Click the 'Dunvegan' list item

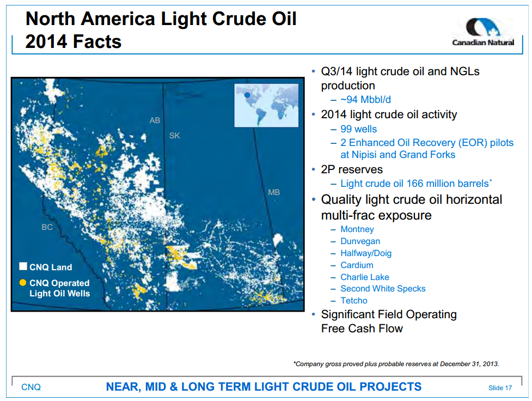[x=360, y=241]
